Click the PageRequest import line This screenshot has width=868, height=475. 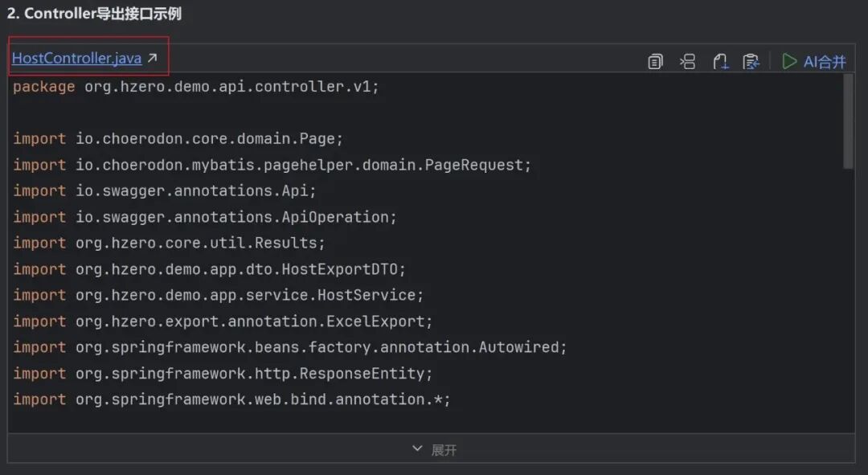272,165
